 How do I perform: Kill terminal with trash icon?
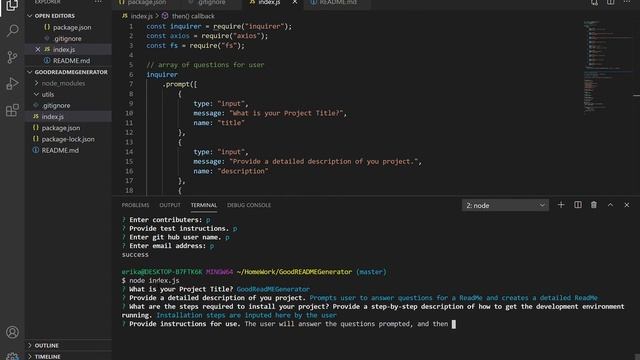click(x=594, y=205)
